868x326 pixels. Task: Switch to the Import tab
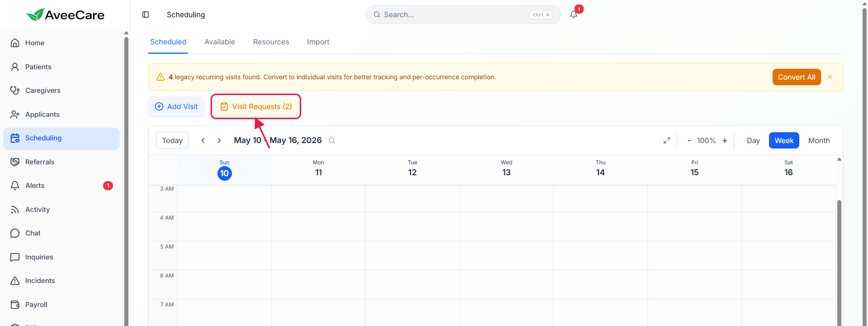pyautogui.click(x=318, y=42)
